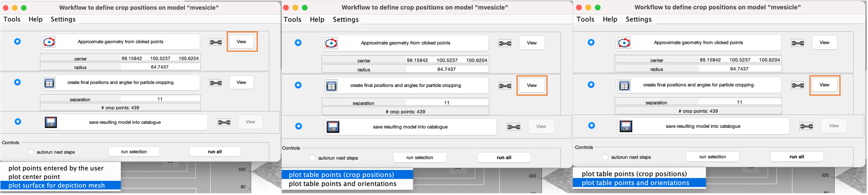Toggle radio for save resulting model step, middle window
The width and height of the screenshot is (868, 195).
pos(299,126)
